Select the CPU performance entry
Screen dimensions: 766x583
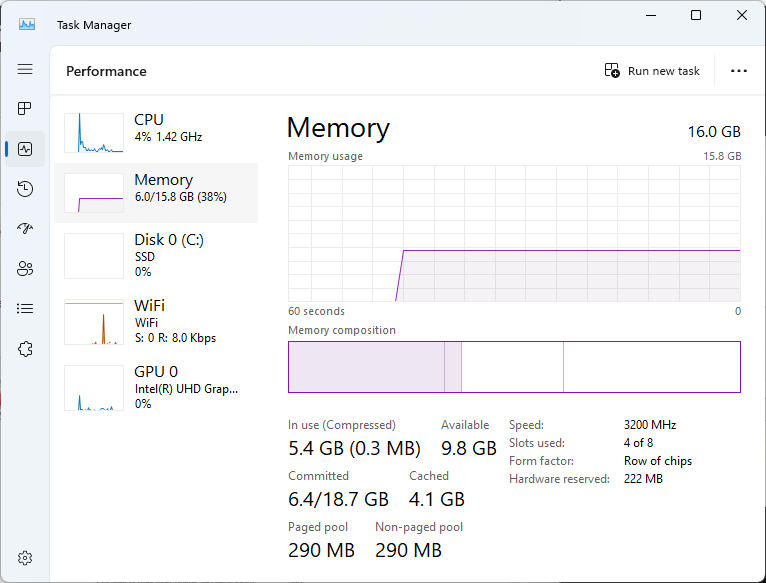(x=156, y=132)
